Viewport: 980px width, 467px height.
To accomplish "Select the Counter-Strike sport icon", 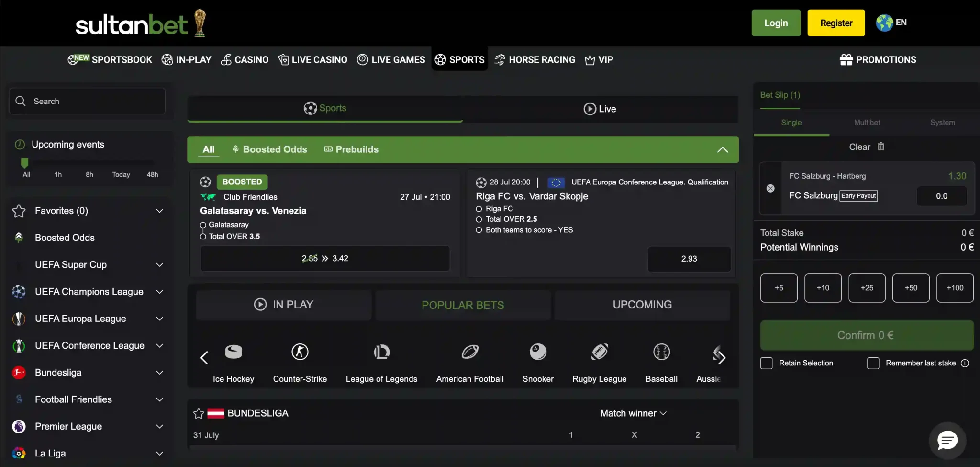I will pyautogui.click(x=300, y=352).
